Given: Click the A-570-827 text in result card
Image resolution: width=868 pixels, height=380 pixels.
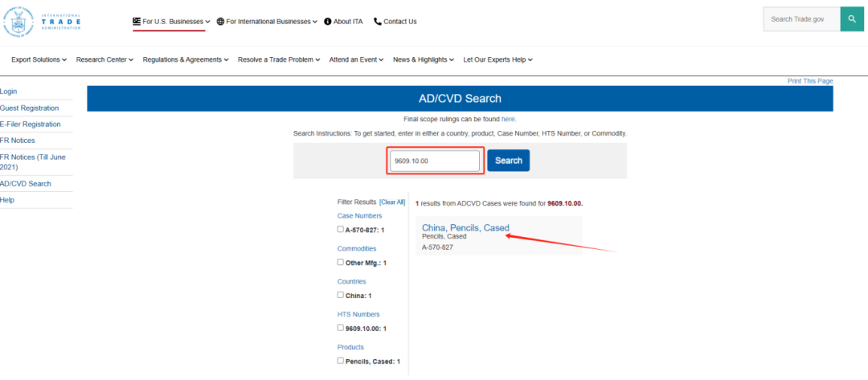Looking at the screenshot, I should [437, 247].
